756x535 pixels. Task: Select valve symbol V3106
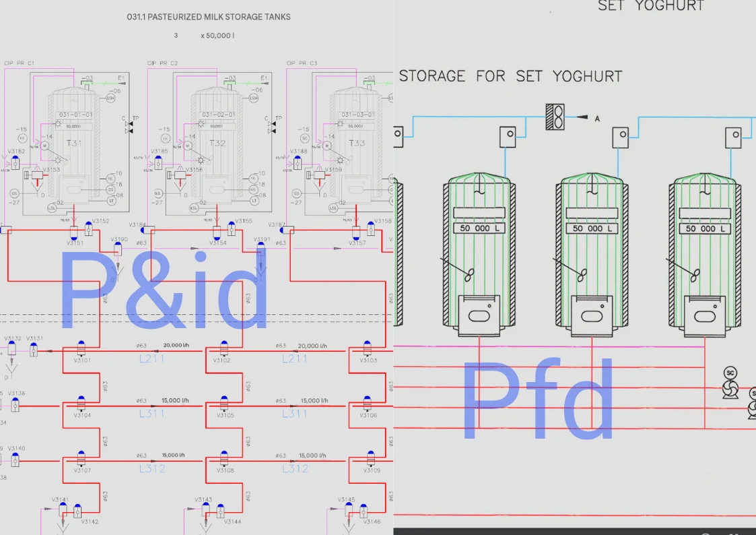pyautogui.click(x=367, y=404)
